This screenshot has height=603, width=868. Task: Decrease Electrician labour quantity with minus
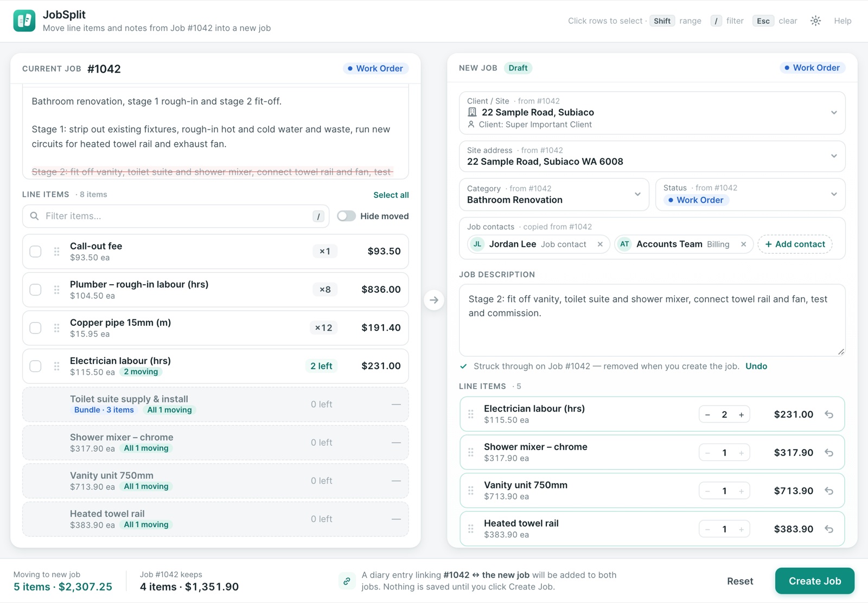[x=707, y=415]
